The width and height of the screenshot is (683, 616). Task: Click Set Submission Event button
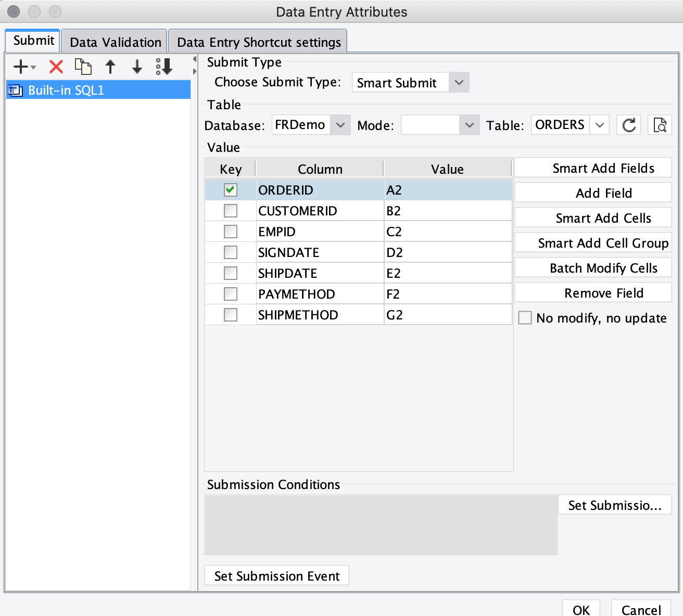276,575
